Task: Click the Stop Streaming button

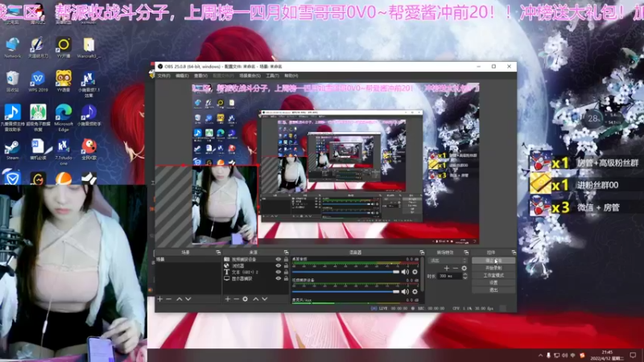Action: pyautogui.click(x=493, y=261)
